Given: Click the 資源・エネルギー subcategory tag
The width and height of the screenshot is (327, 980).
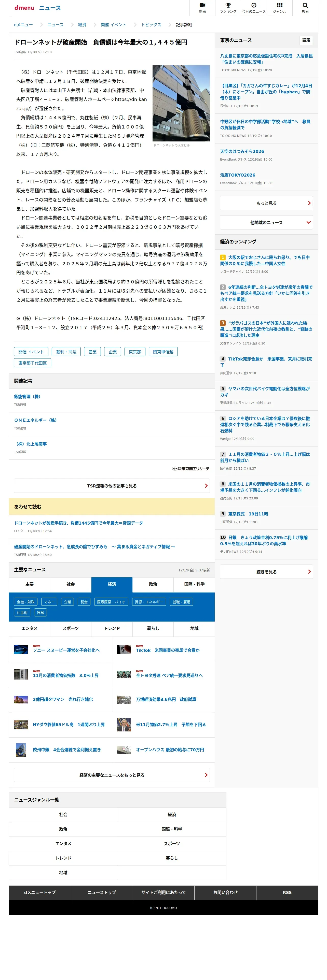Looking at the screenshot, I should point(149,602).
